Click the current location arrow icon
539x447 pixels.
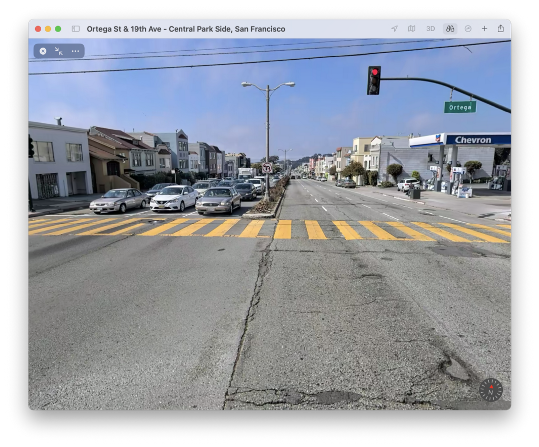[395, 29]
